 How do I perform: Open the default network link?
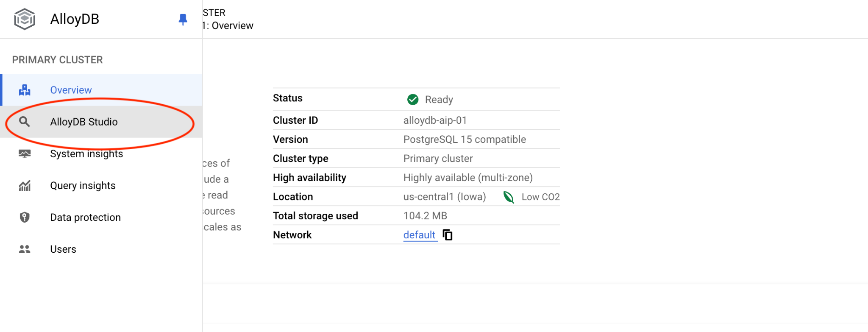pyautogui.click(x=419, y=235)
